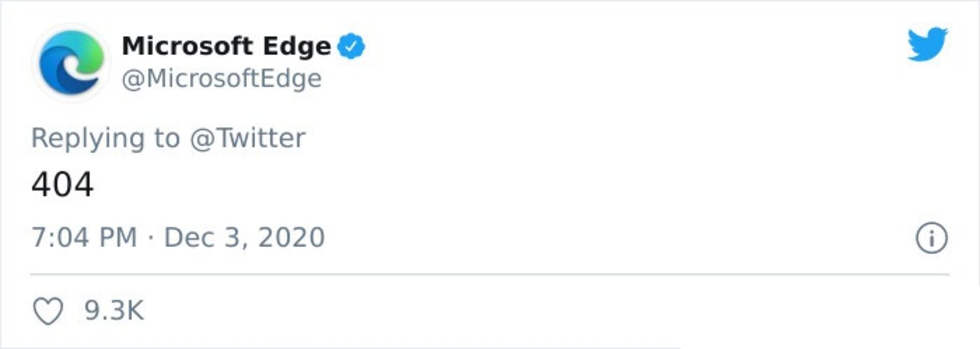Click the horizontal divider line
Viewport: 980px width, 349px height.
(x=489, y=274)
